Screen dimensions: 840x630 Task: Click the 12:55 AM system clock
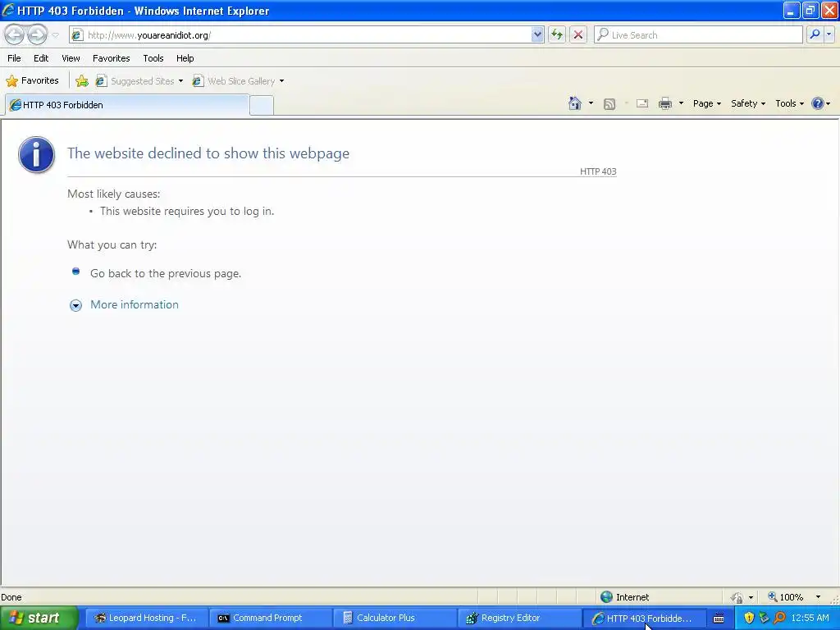[x=810, y=618]
